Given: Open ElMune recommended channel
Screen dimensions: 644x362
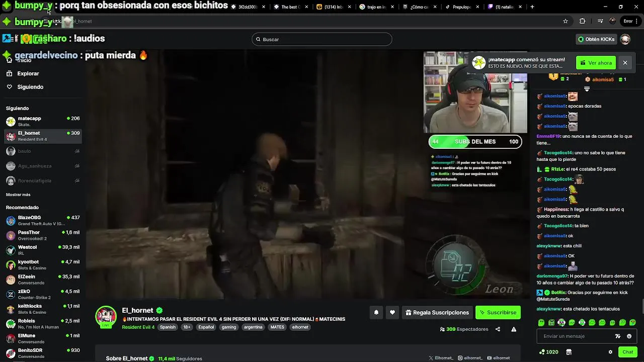Looking at the screenshot, I should [43, 338].
